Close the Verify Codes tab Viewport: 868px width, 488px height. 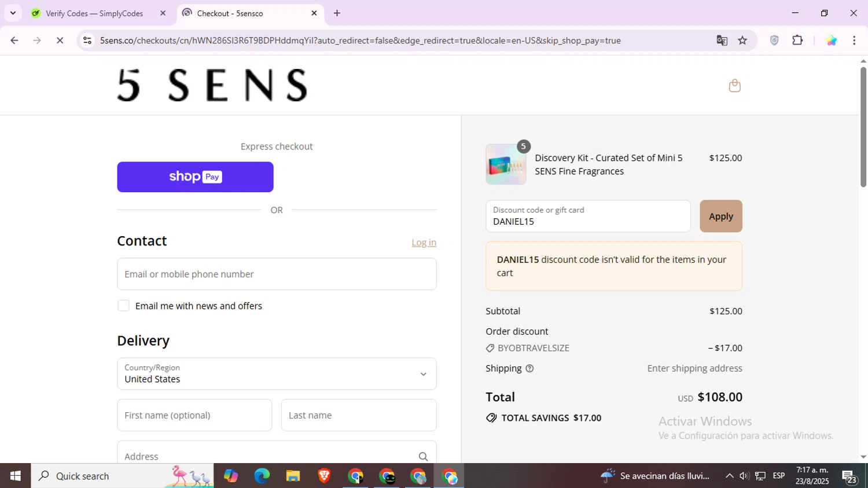(163, 13)
